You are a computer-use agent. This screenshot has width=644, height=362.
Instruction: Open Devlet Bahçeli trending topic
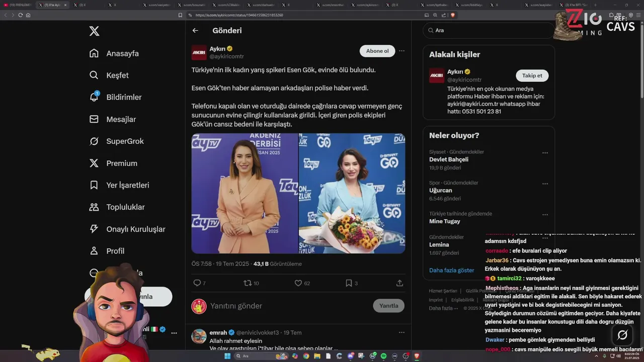click(449, 159)
